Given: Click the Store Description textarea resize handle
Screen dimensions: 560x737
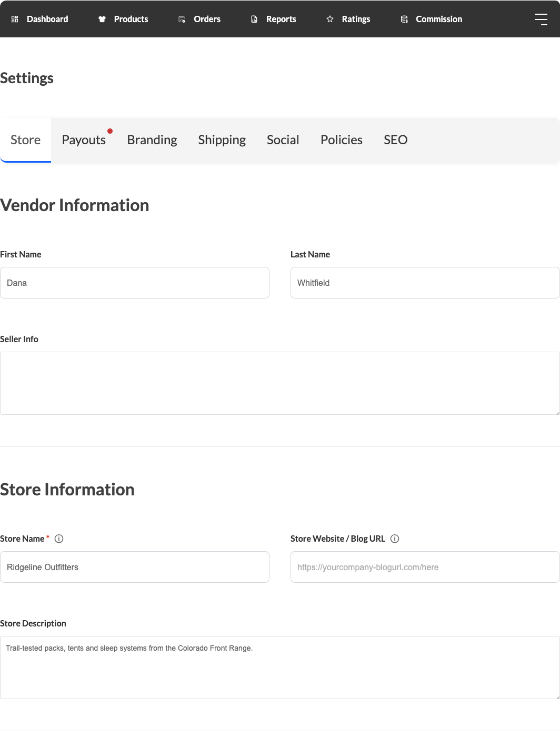Looking at the screenshot, I should (x=557, y=696).
